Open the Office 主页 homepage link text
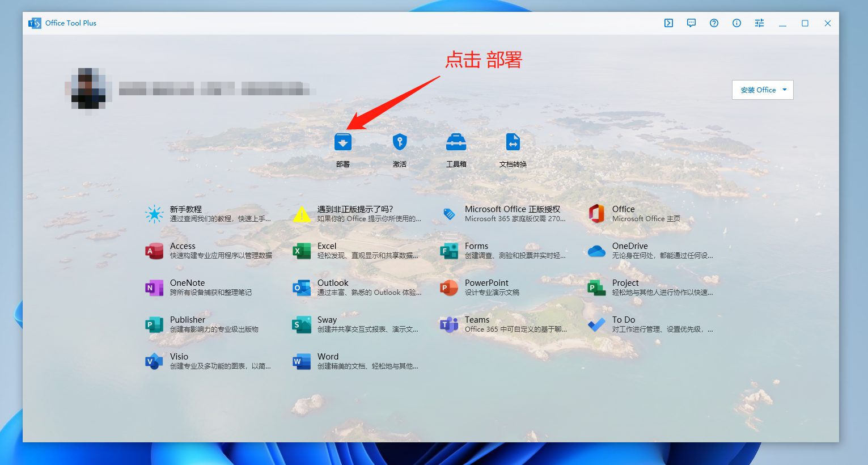868x465 pixels. (646, 219)
